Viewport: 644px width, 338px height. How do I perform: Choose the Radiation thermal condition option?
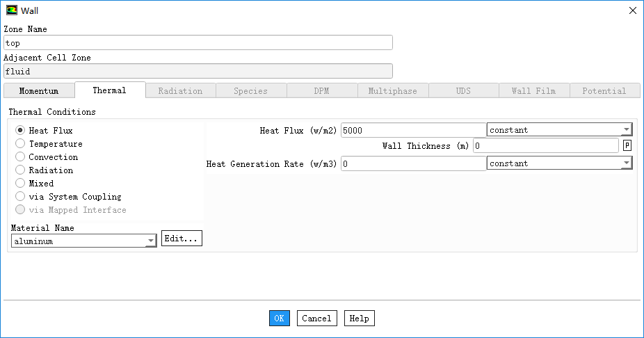click(x=20, y=170)
